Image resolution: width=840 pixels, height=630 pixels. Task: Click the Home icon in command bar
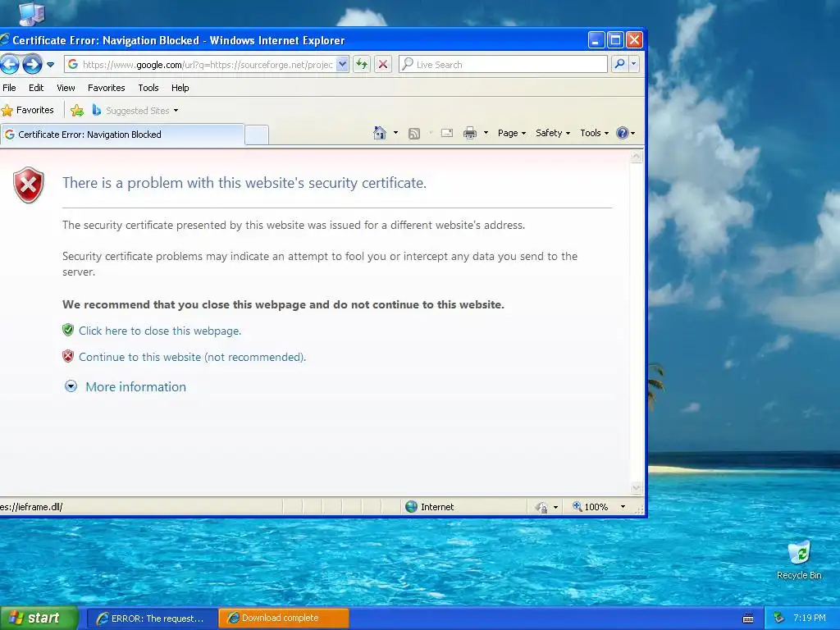pos(379,133)
